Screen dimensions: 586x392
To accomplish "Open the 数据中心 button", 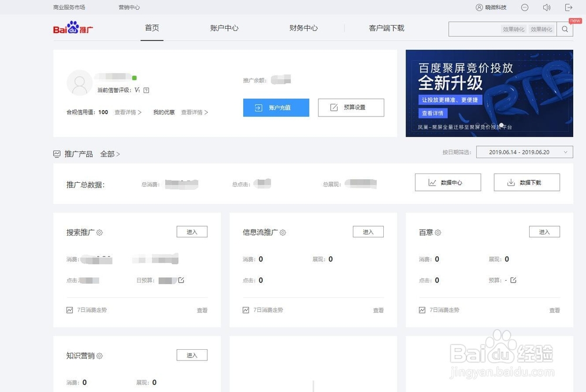I will coord(448,182).
